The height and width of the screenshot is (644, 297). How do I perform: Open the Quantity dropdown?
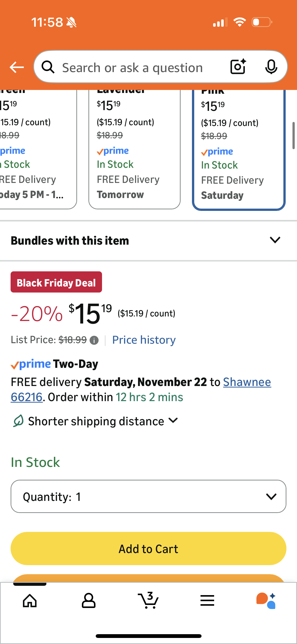coord(148,496)
